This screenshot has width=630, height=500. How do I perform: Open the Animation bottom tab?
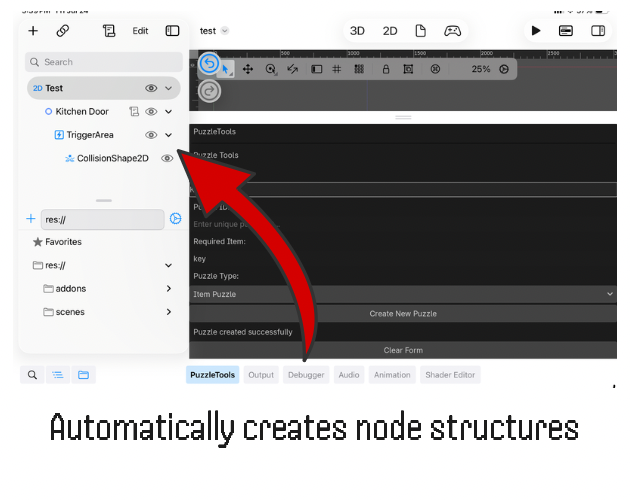tap(392, 375)
